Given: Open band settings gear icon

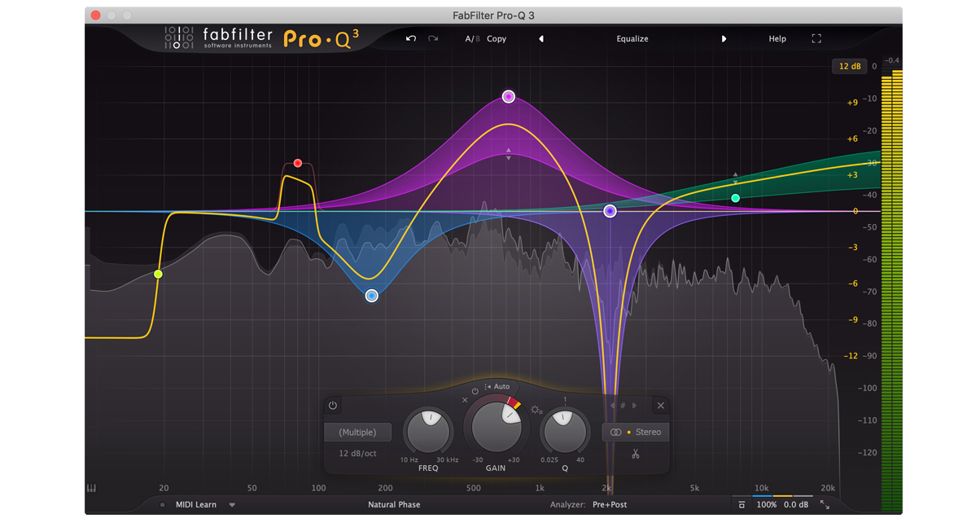Looking at the screenshot, I should 536,411.
